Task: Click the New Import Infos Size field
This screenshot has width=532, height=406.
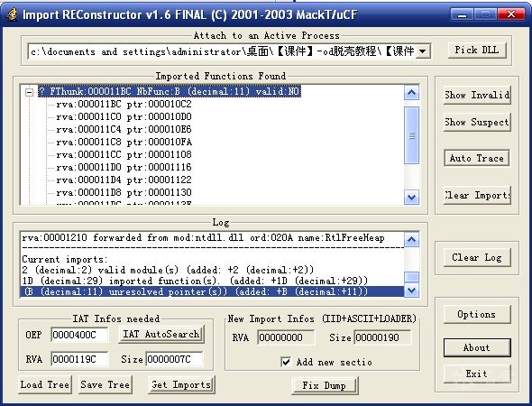Action: (x=382, y=337)
